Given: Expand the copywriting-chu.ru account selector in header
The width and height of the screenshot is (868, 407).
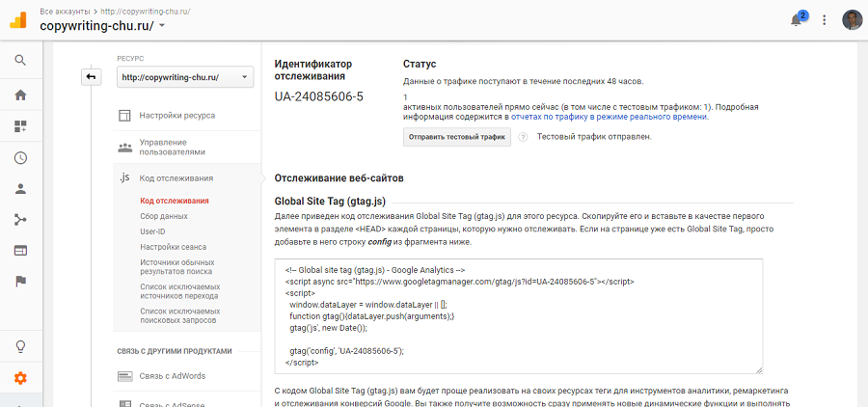Looking at the screenshot, I should [x=102, y=26].
